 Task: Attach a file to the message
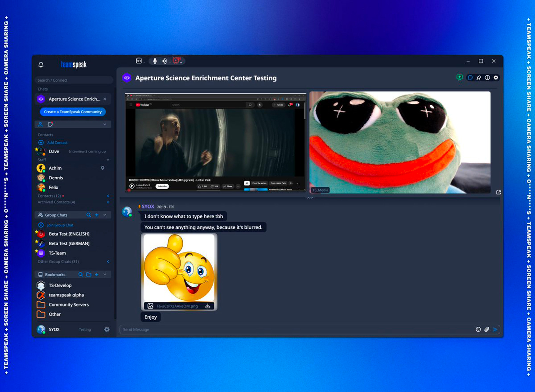pyautogui.click(x=487, y=329)
